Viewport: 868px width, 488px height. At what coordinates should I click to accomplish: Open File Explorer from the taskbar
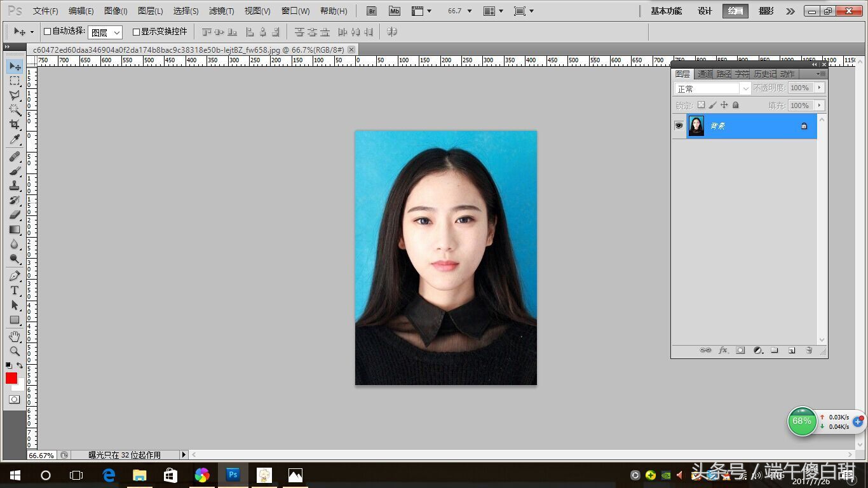(139, 475)
